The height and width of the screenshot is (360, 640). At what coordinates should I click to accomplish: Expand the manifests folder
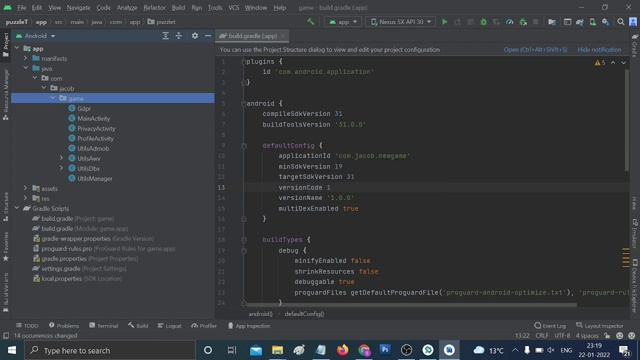pyautogui.click(x=26, y=58)
